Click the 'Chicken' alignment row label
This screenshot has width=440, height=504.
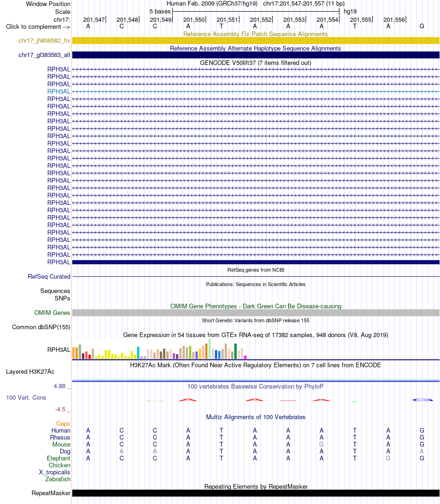59,466
